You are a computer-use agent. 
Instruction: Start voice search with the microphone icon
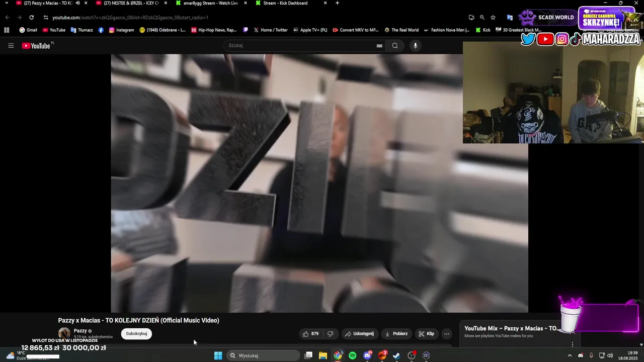pos(415,46)
